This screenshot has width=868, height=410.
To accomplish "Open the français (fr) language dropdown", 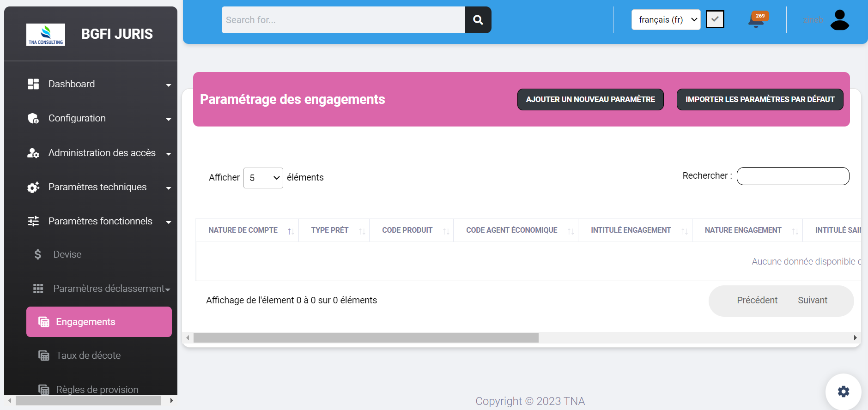I will (x=666, y=20).
